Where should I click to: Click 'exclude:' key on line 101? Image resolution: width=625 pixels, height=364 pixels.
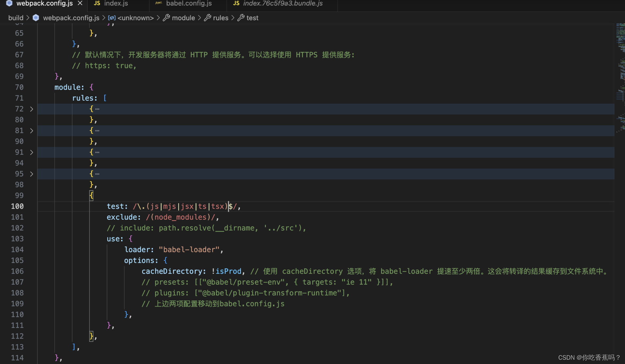[x=124, y=217]
